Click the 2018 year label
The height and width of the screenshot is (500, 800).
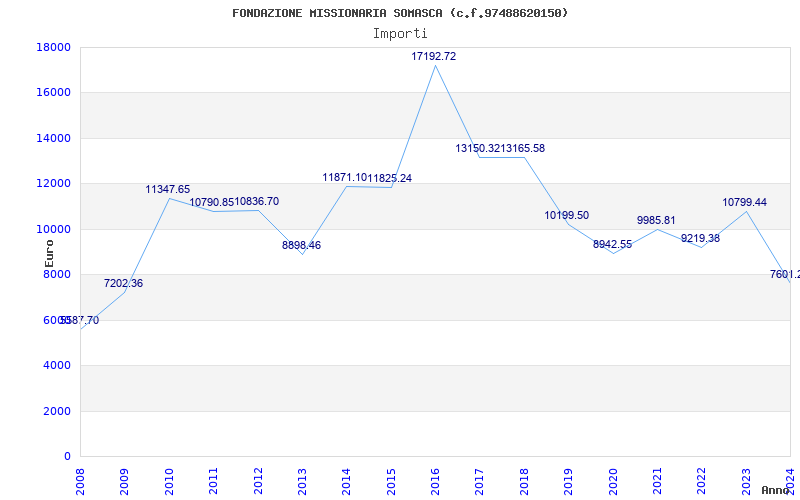coord(524,481)
